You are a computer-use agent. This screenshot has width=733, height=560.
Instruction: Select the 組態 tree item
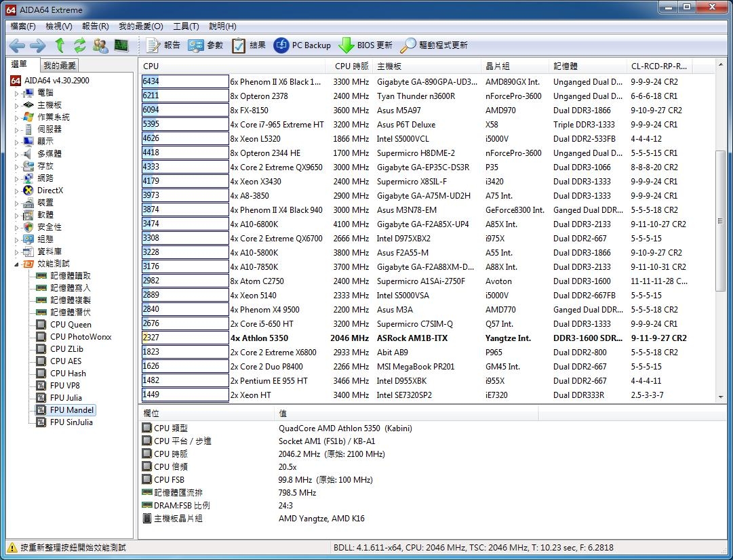click(x=45, y=239)
